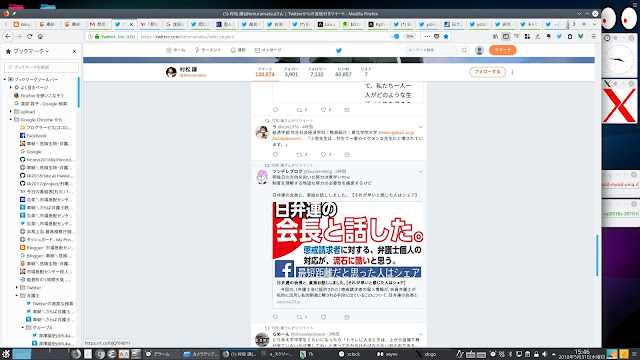Click the Twitter bird logo in header

point(339,51)
